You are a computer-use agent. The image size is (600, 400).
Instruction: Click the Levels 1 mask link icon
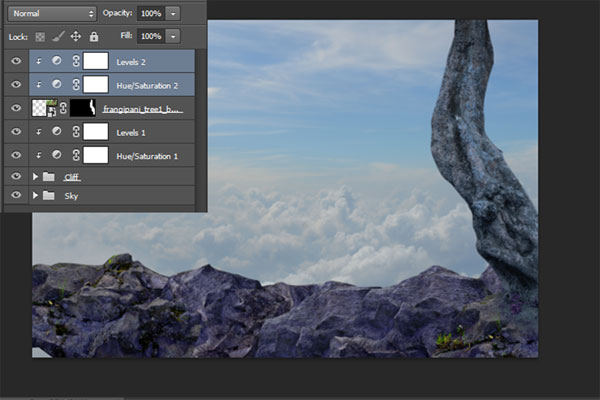[x=76, y=132]
